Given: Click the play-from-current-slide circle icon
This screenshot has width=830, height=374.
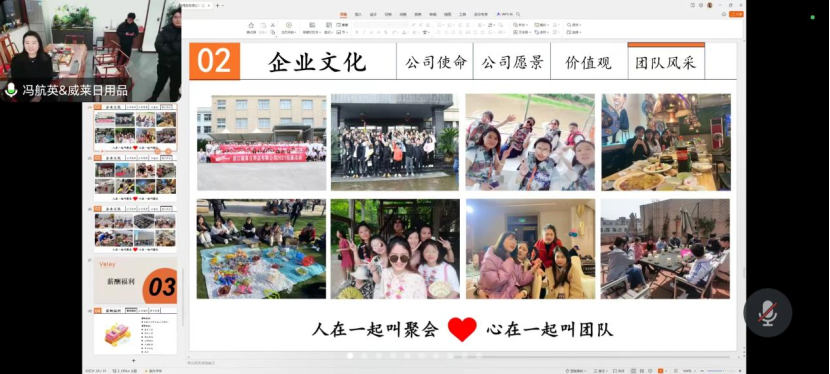Looking at the screenshot, I should pyautogui.click(x=288, y=25).
